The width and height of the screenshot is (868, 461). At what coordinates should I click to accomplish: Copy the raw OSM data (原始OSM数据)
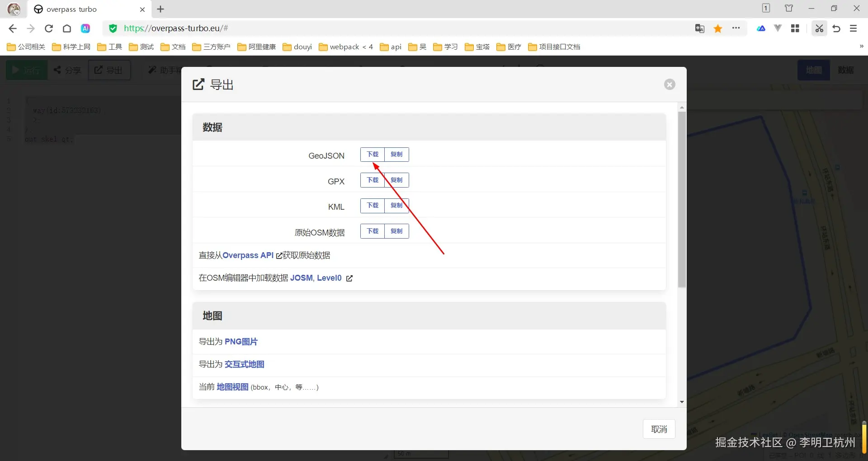[396, 231]
